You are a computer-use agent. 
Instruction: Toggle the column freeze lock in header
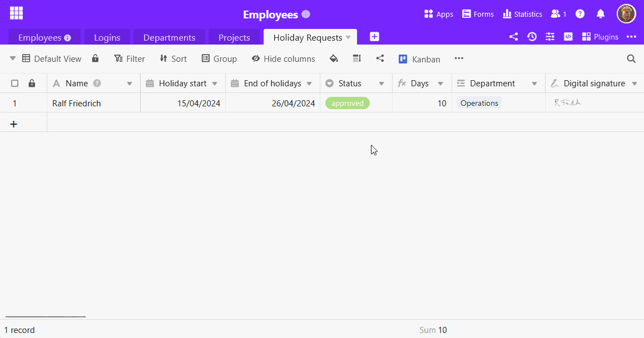32,84
